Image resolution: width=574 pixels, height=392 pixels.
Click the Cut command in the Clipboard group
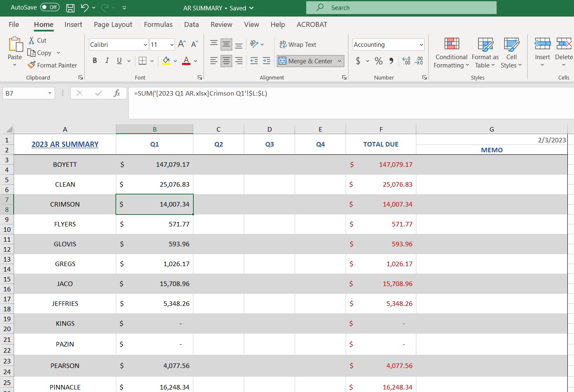[x=38, y=41]
